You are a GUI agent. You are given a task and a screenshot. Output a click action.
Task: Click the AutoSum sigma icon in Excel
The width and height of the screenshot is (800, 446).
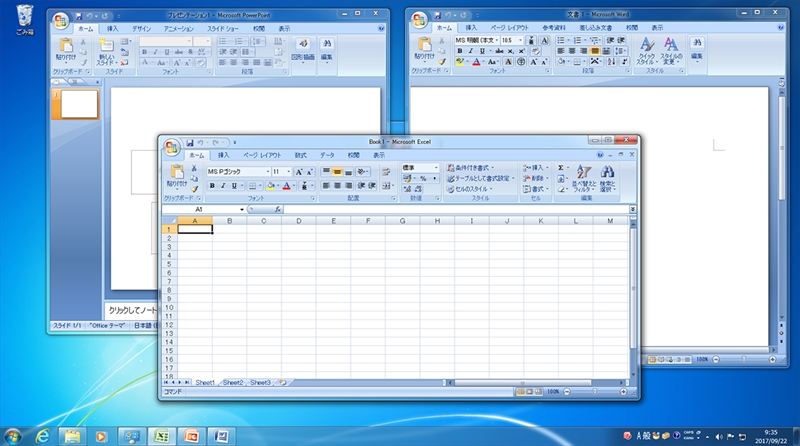(x=561, y=167)
